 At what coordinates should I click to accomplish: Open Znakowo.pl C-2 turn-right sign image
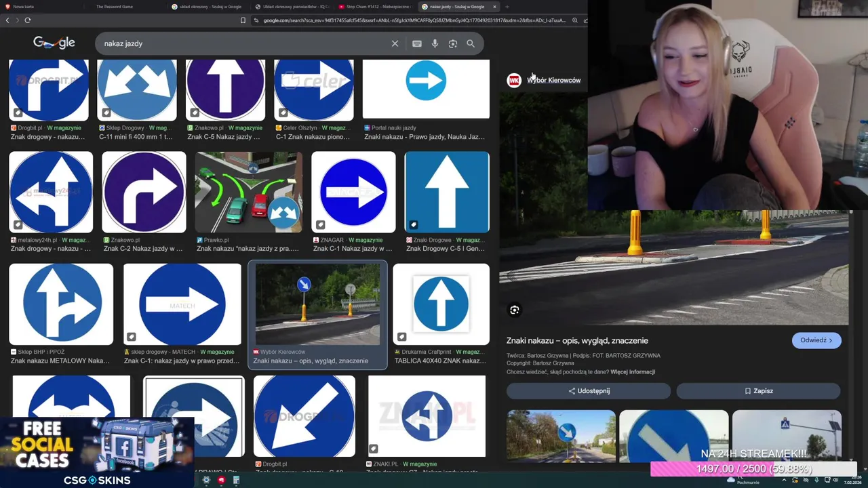pyautogui.click(x=144, y=192)
